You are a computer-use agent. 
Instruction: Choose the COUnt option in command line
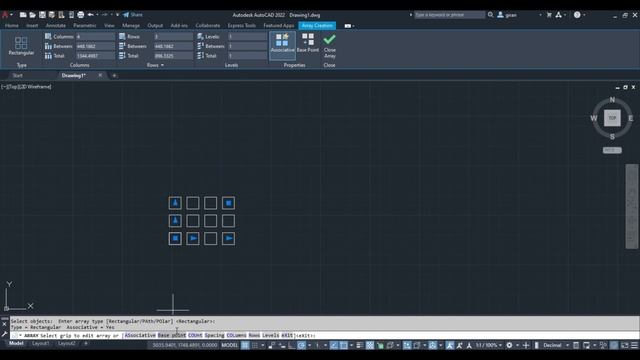pos(195,336)
